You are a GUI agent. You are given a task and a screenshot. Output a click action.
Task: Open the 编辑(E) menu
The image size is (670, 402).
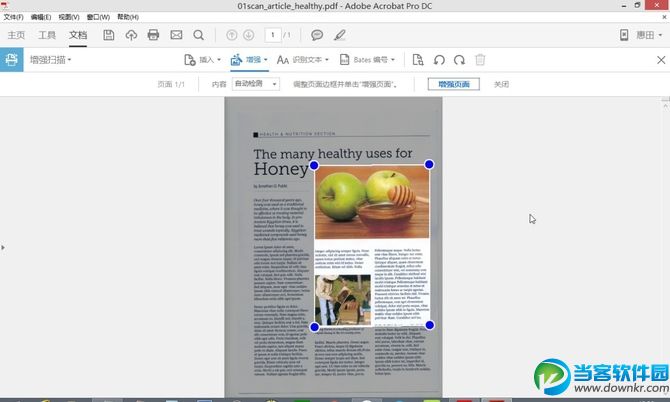[x=41, y=17]
